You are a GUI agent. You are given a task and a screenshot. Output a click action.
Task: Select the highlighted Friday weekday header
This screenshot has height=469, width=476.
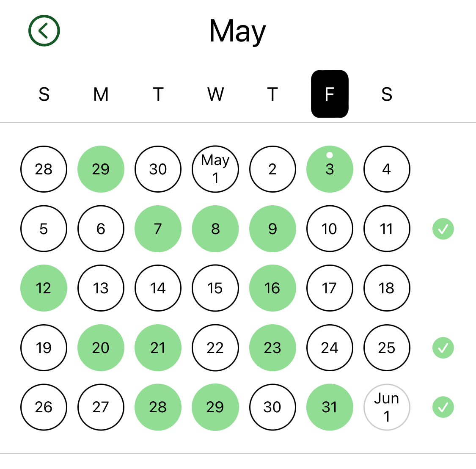(330, 94)
